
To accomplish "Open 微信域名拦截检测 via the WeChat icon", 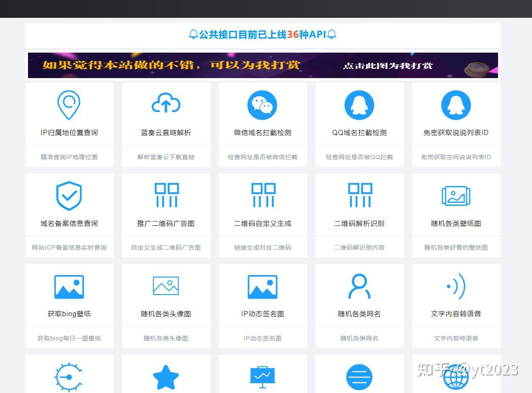I will (263, 105).
